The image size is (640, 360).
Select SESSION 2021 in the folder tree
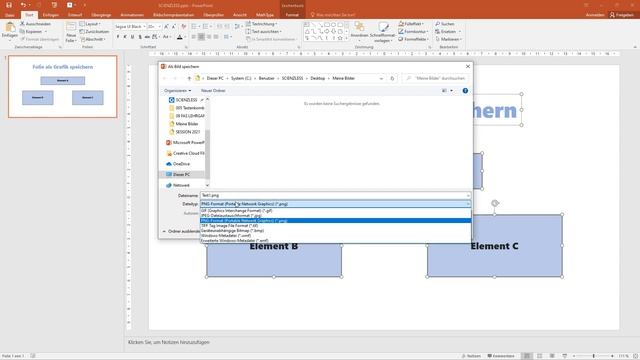coord(184,132)
